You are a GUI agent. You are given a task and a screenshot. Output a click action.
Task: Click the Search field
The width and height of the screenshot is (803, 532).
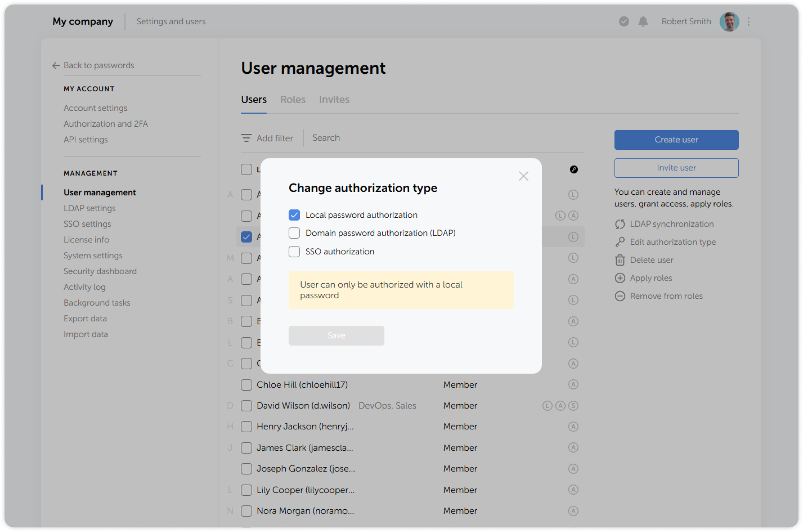pyautogui.click(x=326, y=138)
